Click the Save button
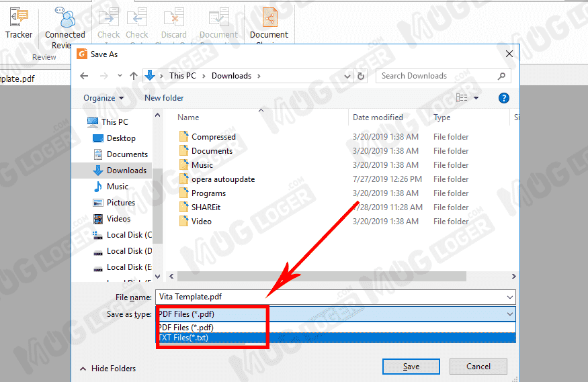Screen dimensions: 588x382 (411, 367)
